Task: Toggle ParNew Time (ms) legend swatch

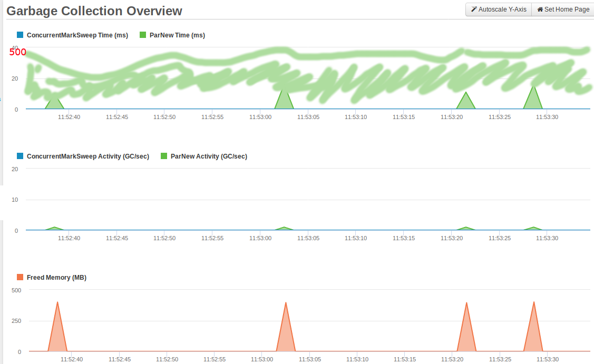Action: [x=143, y=35]
